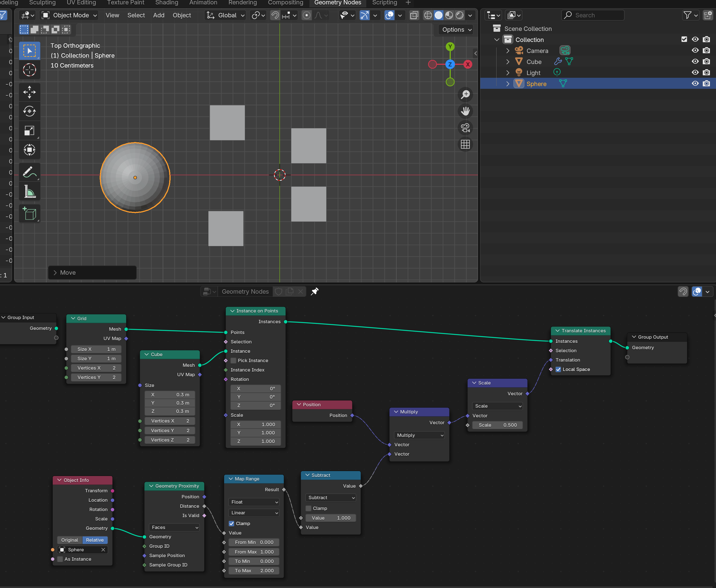Collapse the Instance on Points node
Image resolution: width=716 pixels, height=588 pixels.
233,311
